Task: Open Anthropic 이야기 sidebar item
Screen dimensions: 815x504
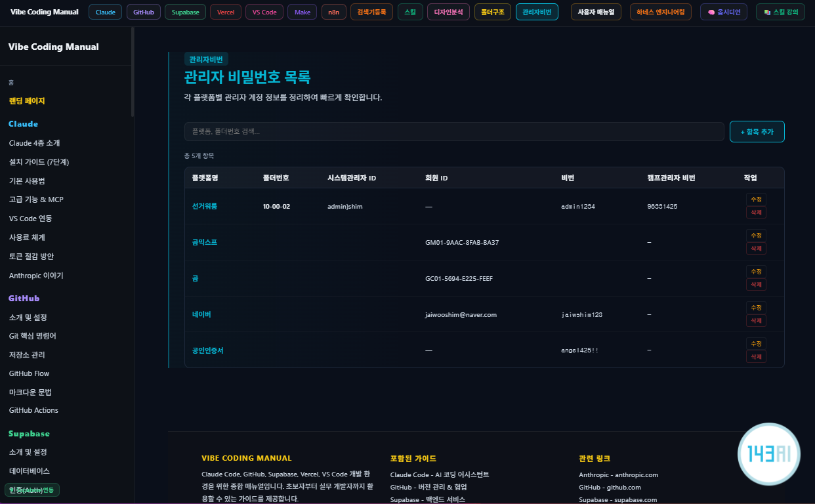Action: (36, 276)
